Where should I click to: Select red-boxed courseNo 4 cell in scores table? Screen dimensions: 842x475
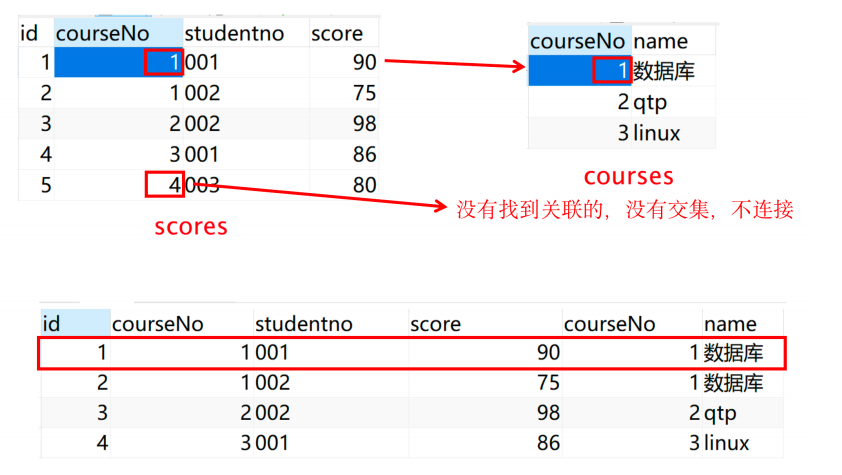pos(164,185)
